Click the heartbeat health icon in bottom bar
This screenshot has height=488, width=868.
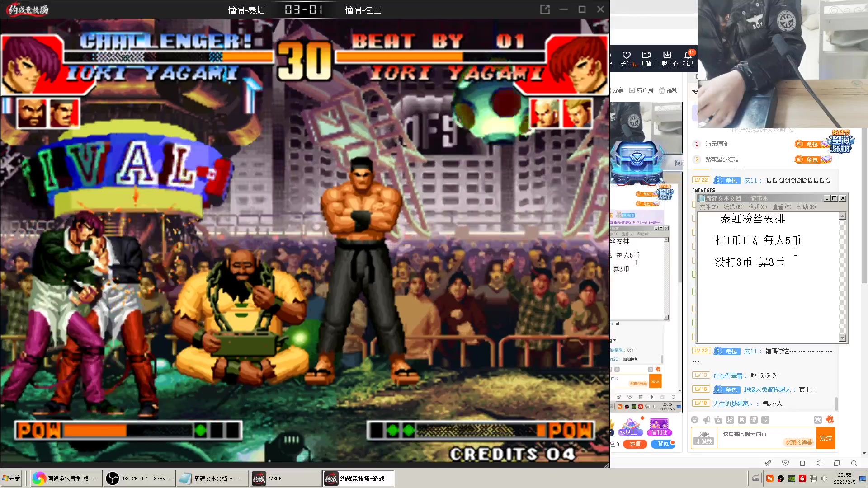pyautogui.click(x=785, y=463)
